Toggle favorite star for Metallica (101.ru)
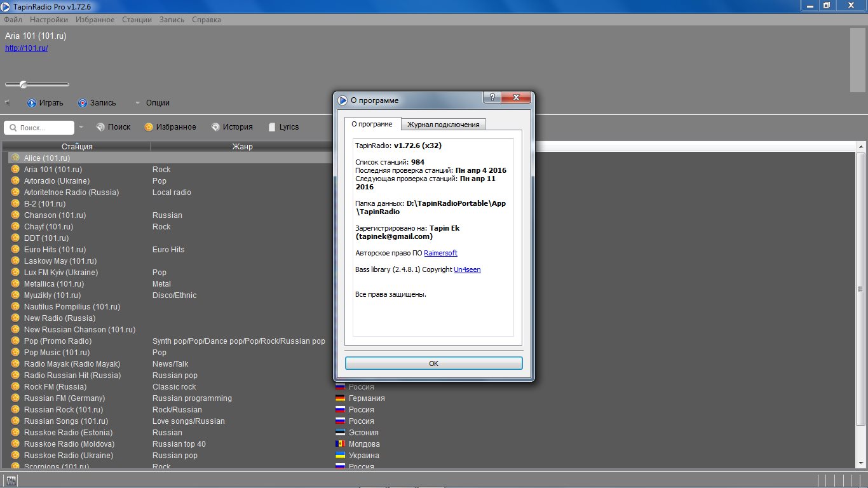The image size is (868, 488). [x=15, y=284]
